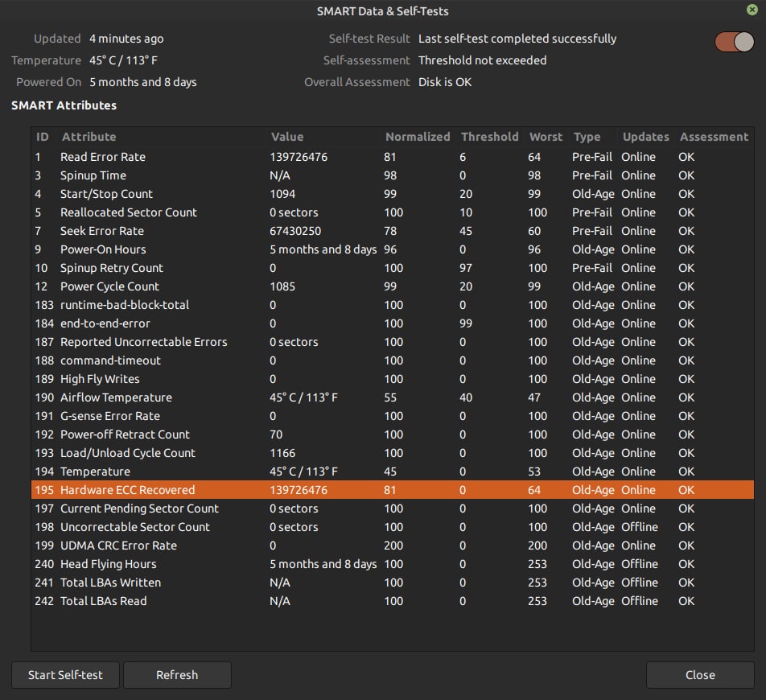
Task: Close the SMART Data dialog via the green X icon
Action: tap(752, 10)
